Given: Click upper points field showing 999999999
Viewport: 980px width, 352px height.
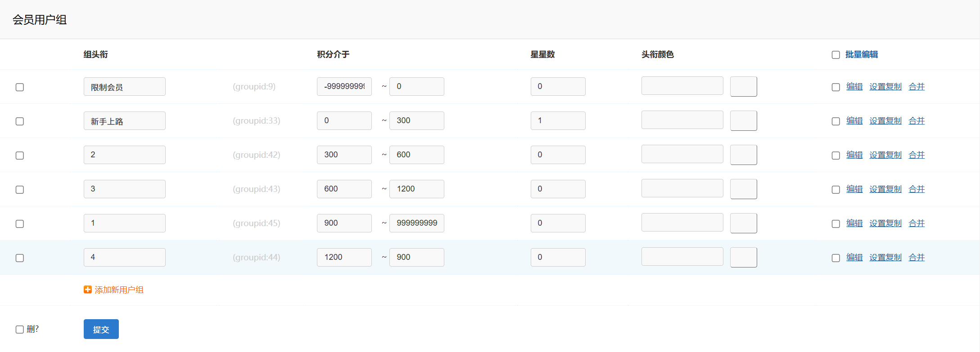Looking at the screenshot, I should click(x=416, y=223).
